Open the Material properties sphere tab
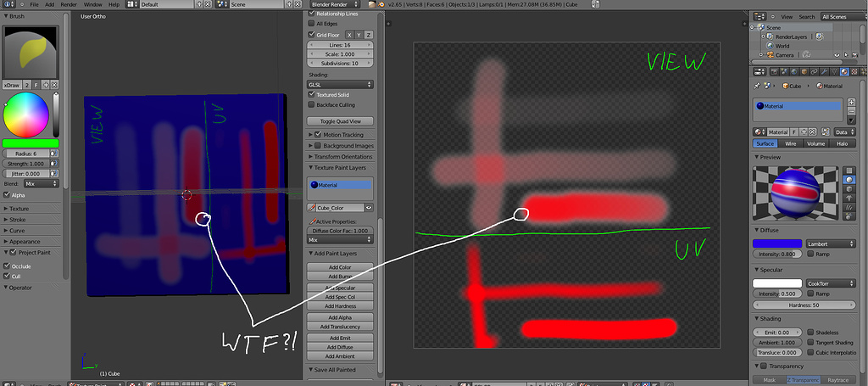Screen dimensions: 868x386 tap(844, 71)
